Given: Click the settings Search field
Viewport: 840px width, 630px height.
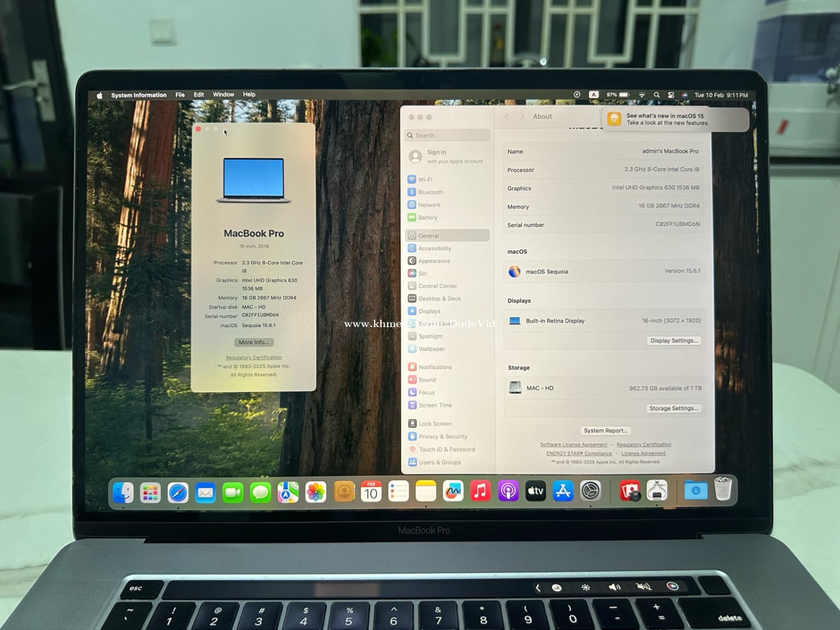Looking at the screenshot, I should (448, 136).
